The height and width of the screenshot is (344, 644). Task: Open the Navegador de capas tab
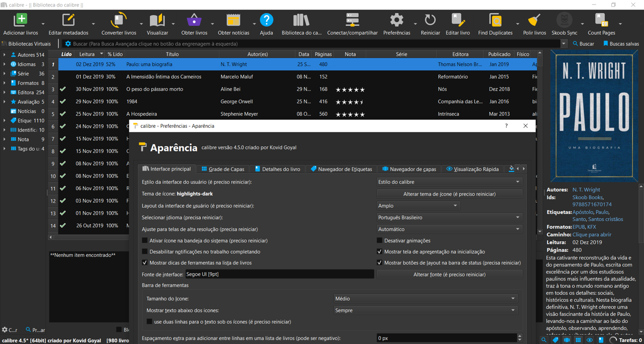(x=409, y=169)
